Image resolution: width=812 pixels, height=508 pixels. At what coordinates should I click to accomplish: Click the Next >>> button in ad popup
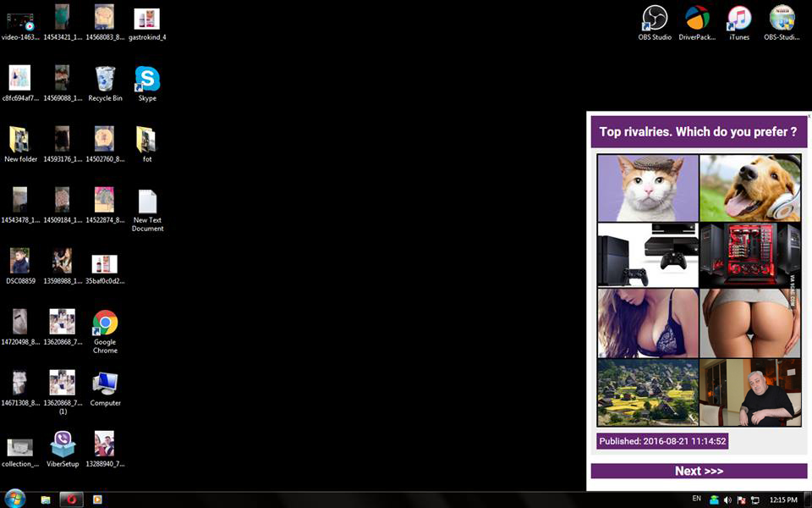point(699,471)
